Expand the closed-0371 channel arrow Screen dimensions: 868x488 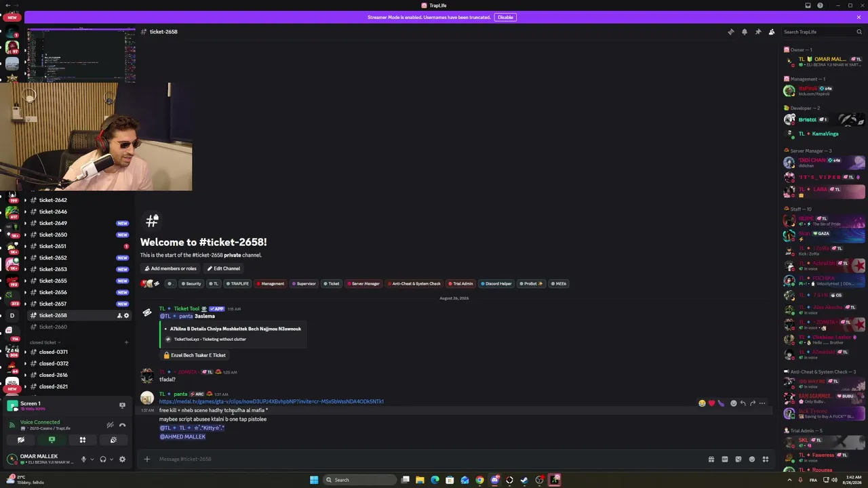[25, 352]
